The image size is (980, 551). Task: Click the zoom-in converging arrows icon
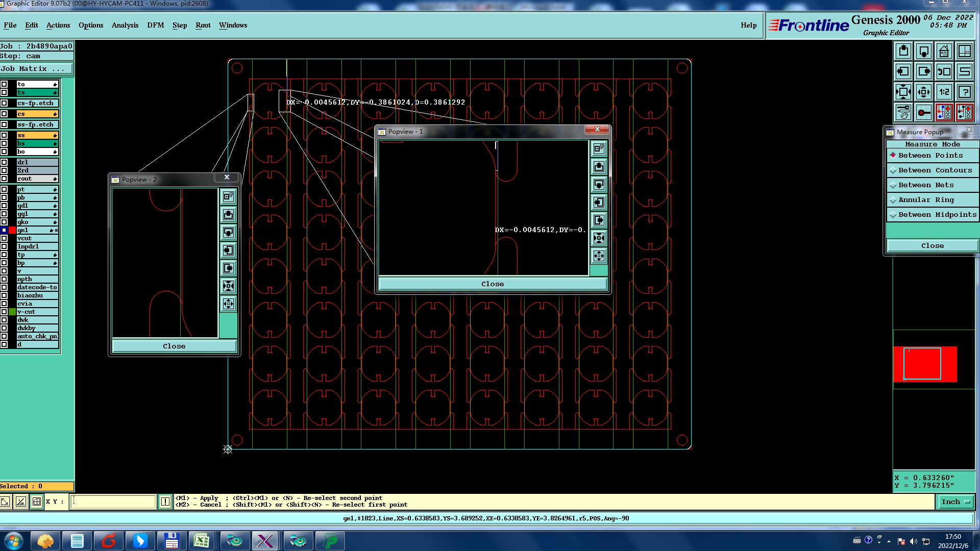[903, 92]
